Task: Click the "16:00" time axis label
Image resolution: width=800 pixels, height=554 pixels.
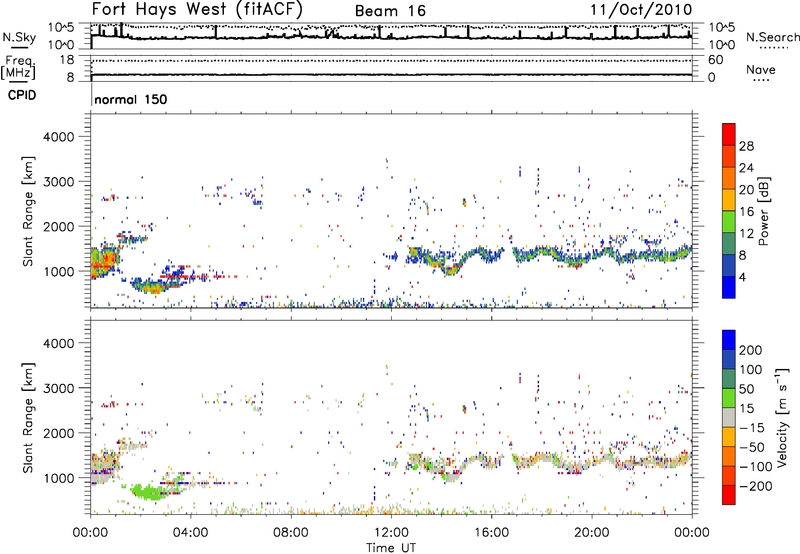Action: pyautogui.click(x=491, y=533)
